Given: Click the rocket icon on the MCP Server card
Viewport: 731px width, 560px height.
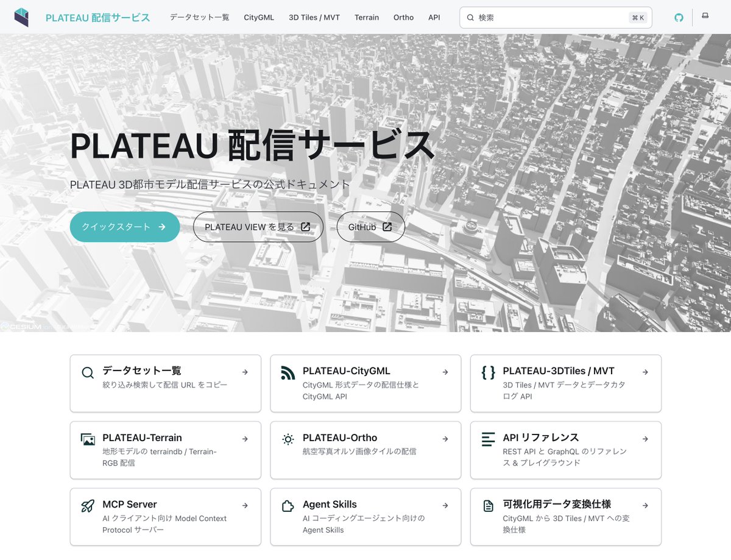Looking at the screenshot, I should click(x=88, y=506).
